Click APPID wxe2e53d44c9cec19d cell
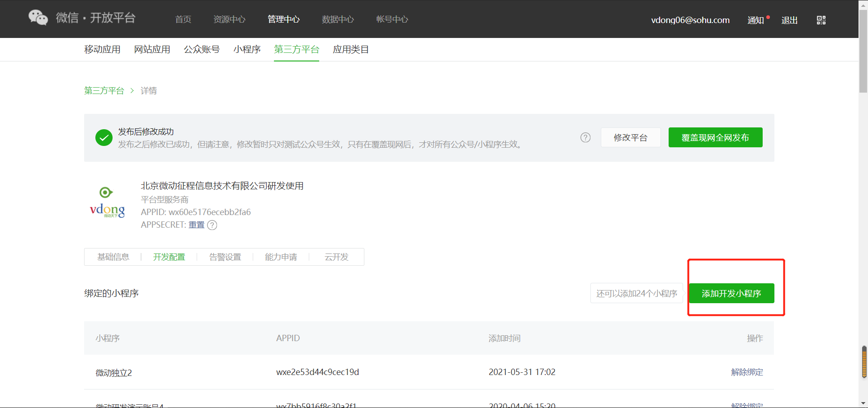868x408 pixels. tap(317, 372)
